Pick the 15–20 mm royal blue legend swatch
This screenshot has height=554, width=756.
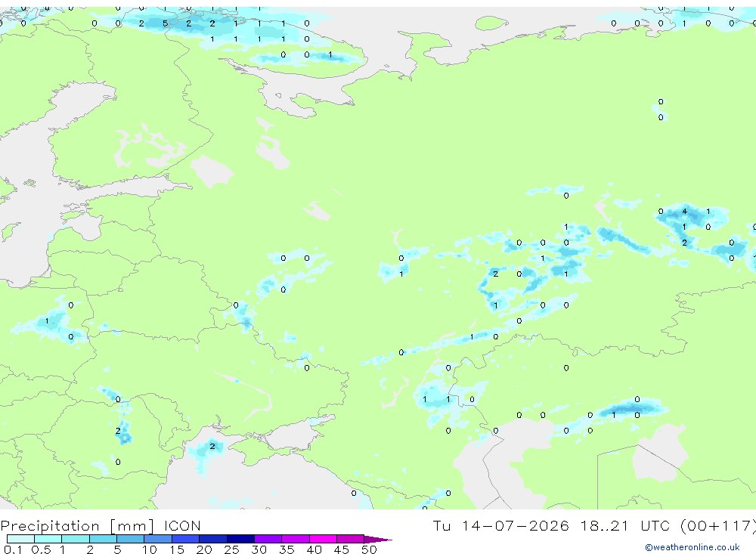[186, 539]
